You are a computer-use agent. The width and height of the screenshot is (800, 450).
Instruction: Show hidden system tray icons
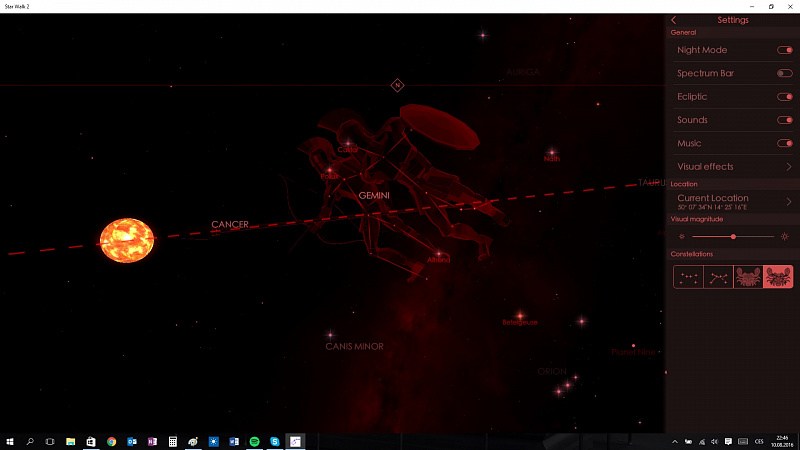[x=675, y=442]
